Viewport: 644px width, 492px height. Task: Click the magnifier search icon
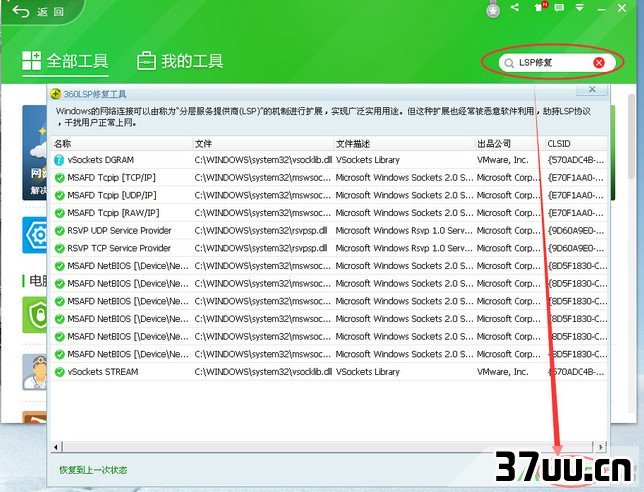509,63
